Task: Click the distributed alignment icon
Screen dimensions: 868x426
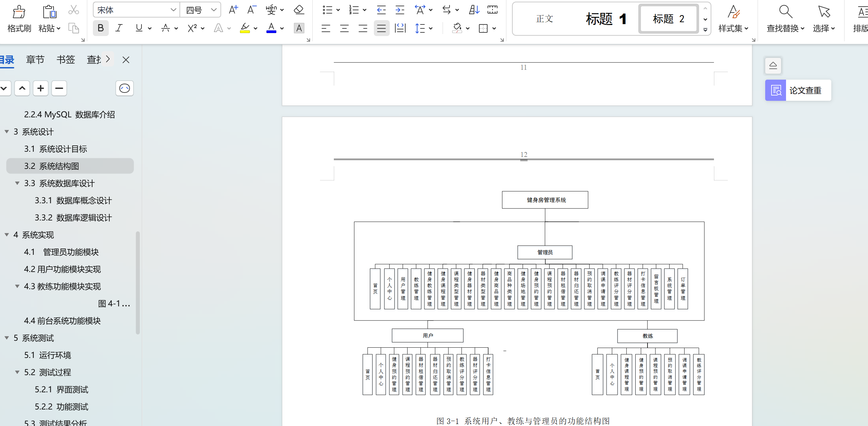Action: tap(400, 28)
